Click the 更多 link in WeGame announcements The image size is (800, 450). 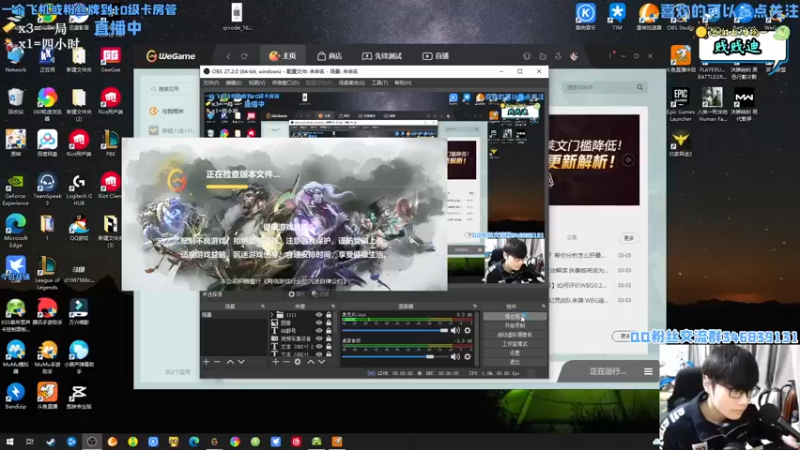pyautogui.click(x=629, y=238)
